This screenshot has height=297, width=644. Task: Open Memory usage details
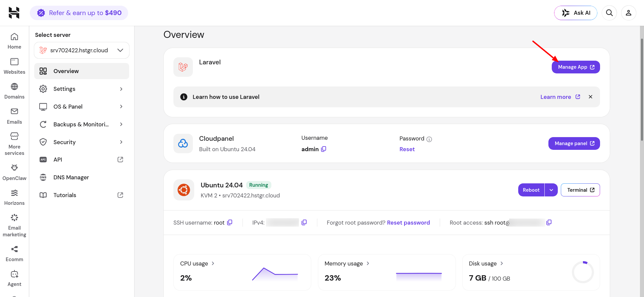pos(347,263)
